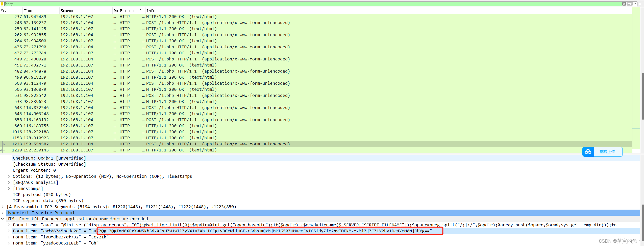Viewport: 644px width, 246px height.
Task: Expand the Form item "y2ad6c8051181b" entry
Action: (x=9, y=243)
